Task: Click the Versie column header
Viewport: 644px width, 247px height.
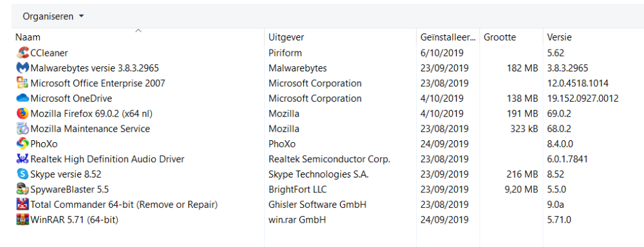Action: tap(560, 37)
